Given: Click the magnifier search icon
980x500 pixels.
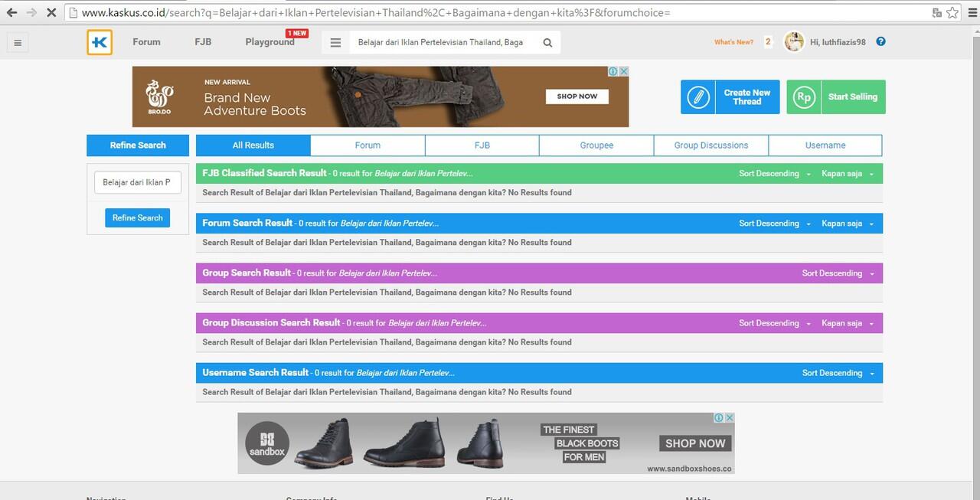Looking at the screenshot, I should (547, 43).
